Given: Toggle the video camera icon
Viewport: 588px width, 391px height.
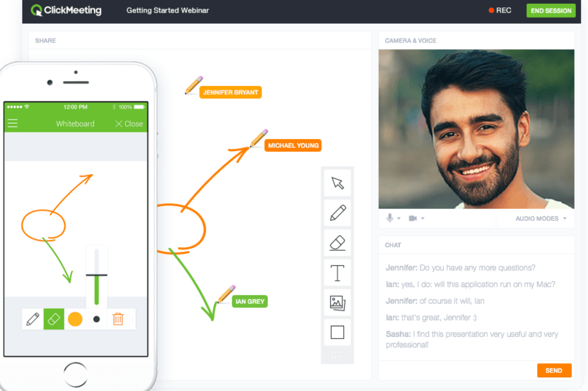Looking at the screenshot, I should click(412, 218).
